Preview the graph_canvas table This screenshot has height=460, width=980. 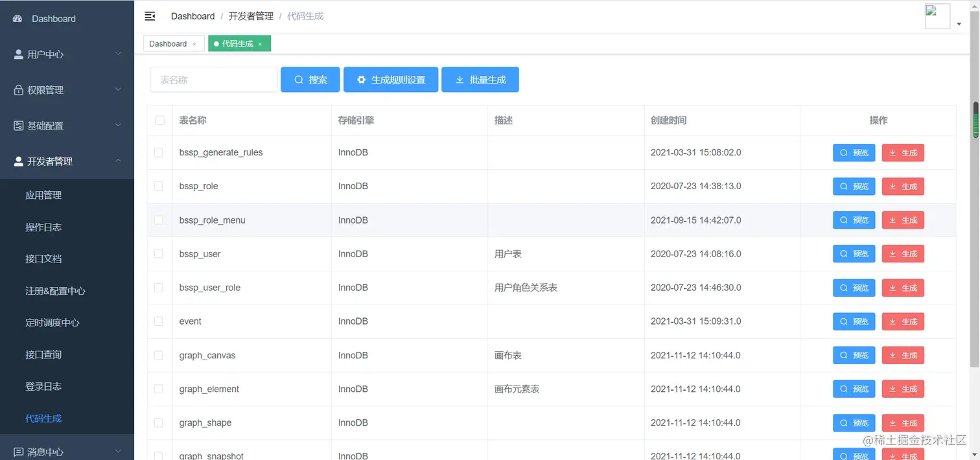coord(854,355)
